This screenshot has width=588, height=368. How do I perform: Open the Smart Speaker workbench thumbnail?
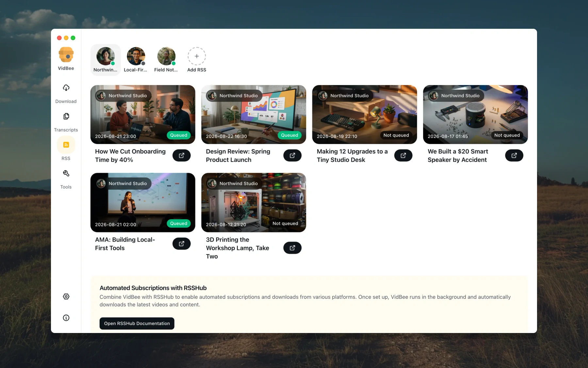point(475,114)
